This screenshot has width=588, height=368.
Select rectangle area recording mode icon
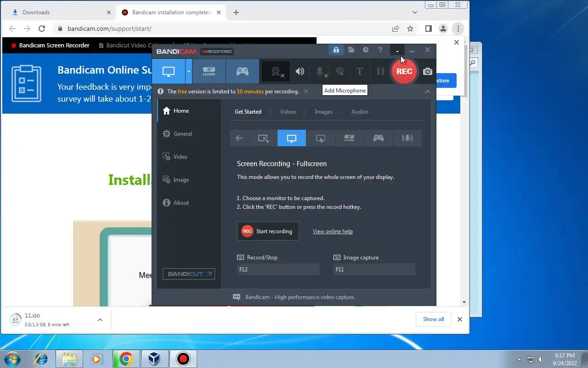[263, 138]
